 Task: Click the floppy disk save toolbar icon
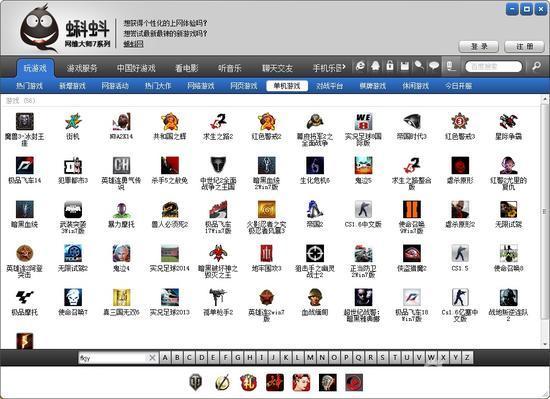(404, 66)
